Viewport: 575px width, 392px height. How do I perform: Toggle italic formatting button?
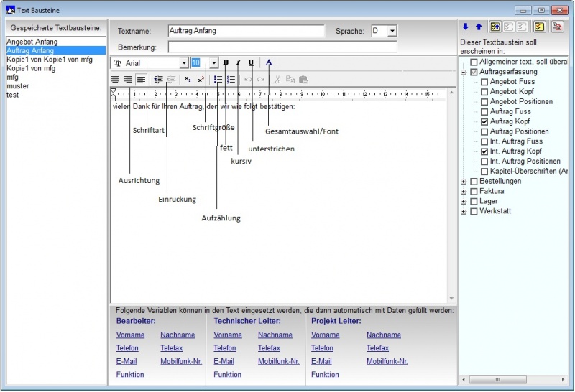(x=239, y=62)
